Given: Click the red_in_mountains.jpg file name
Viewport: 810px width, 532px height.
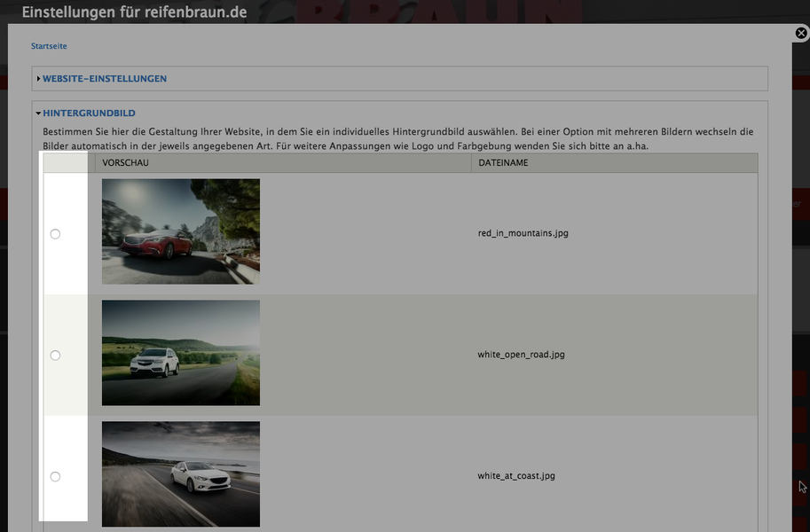Looking at the screenshot, I should coord(523,233).
